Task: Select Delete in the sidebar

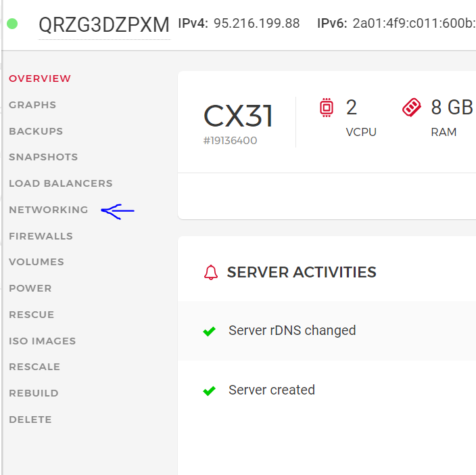Action: pyautogui.click(x=30, y=420)
